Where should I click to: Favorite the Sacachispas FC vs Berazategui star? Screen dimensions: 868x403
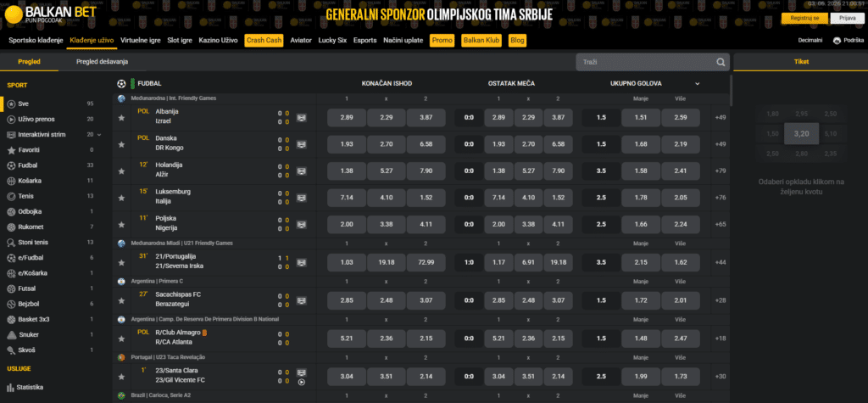(121, 301)
